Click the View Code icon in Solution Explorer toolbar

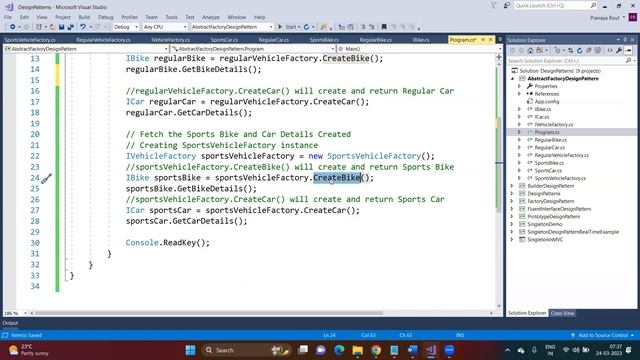coord(609,51)
